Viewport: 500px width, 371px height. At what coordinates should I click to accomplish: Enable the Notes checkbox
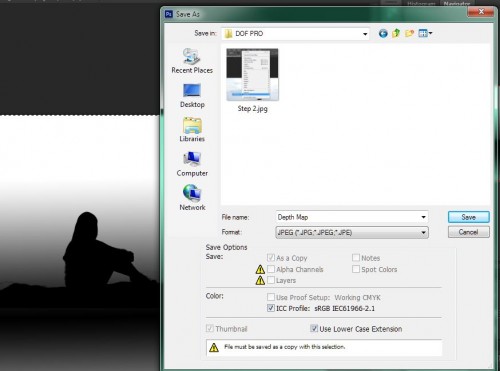pos(356,258)
